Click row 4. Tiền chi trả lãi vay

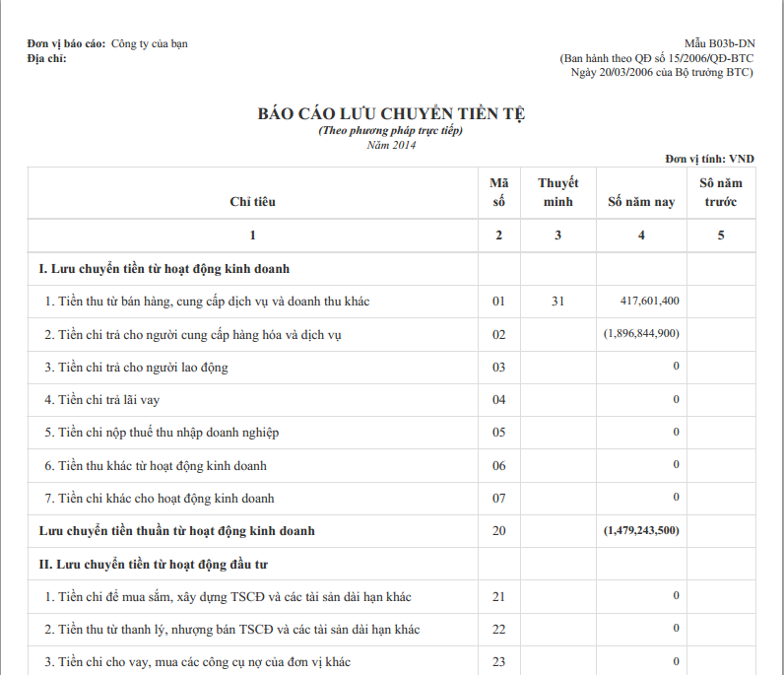(x=102, y=400)
